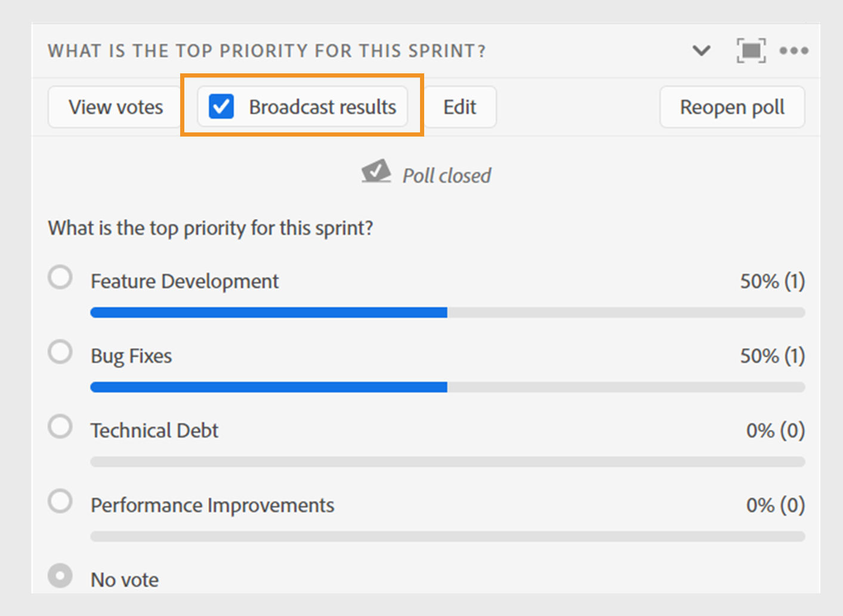
Task: Click the Reopen poll button
Action: point(732,107)
